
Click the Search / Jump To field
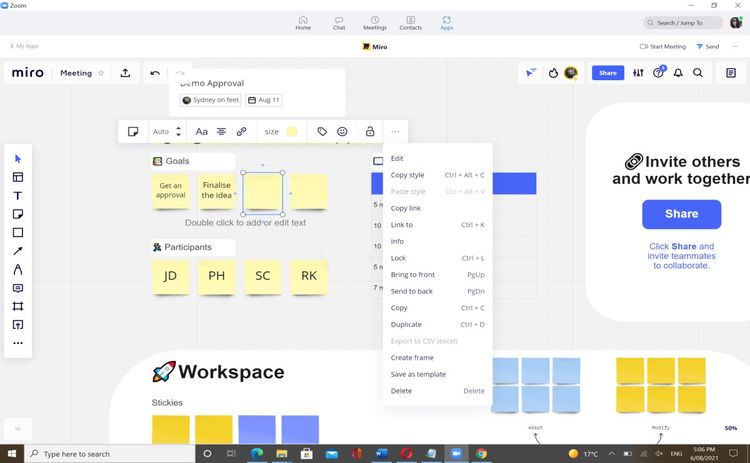[x=683, y=22]
